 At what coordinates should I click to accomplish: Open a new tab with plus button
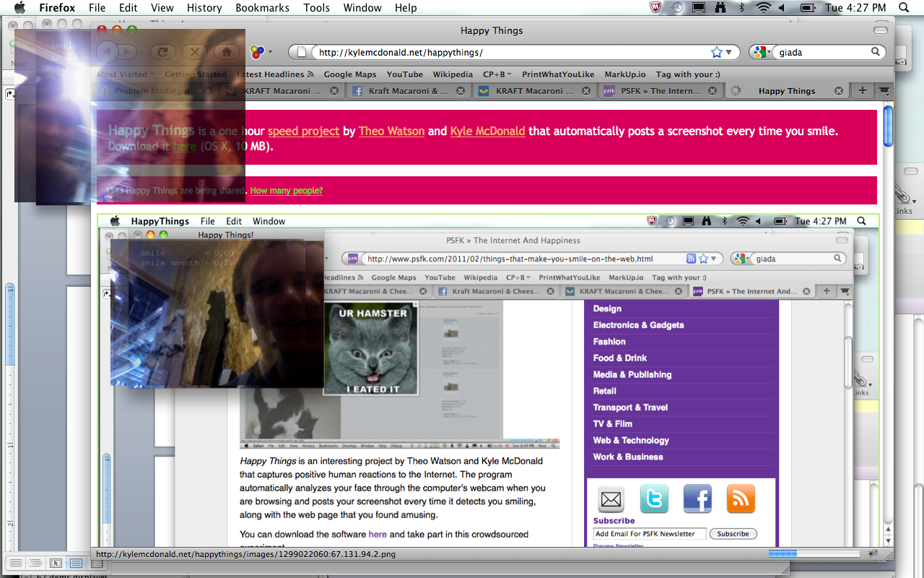862,91
